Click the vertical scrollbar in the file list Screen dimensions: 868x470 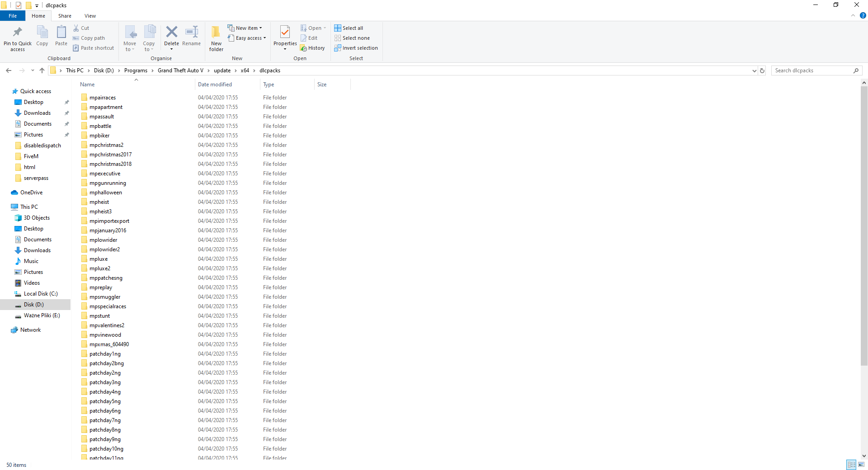pyautogui.click(x=864, y=226)
